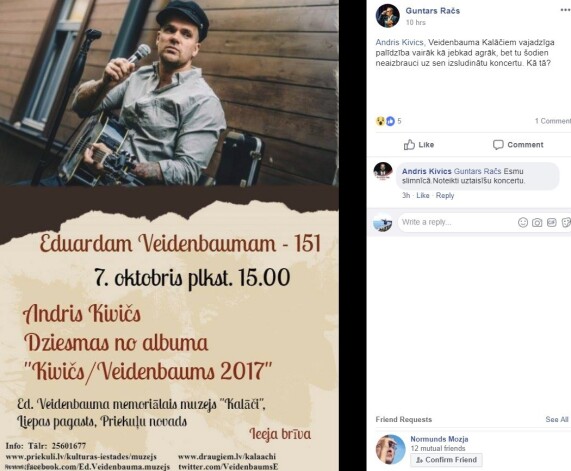Show the 1 Comment count link
The width and height of the screenshot is (571, 471).
point(552,121)
